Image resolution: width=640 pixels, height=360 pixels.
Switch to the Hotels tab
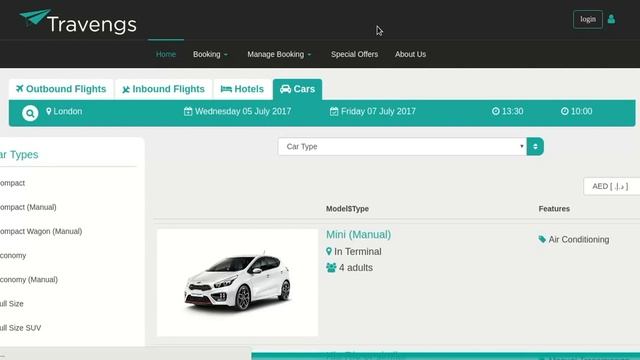[242, 89]
